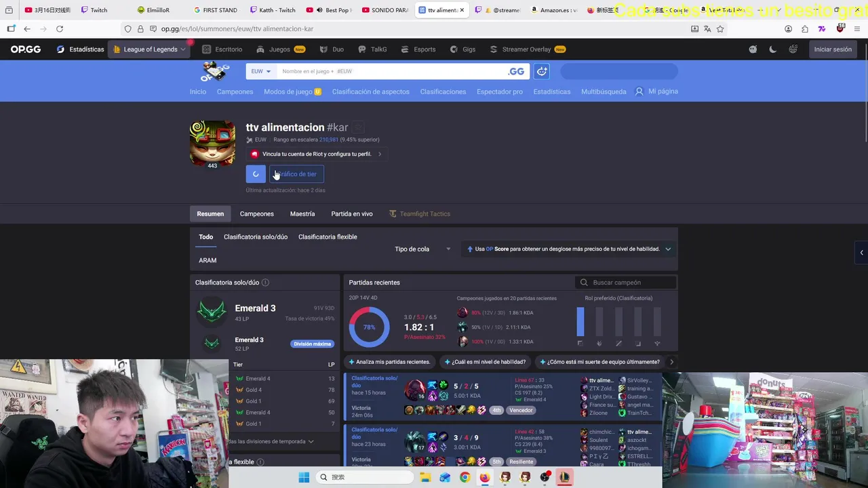Screen dimensions: 868x488
Task: Filter by Clasificatoria solo/dúo
Action: pos(256,237)
